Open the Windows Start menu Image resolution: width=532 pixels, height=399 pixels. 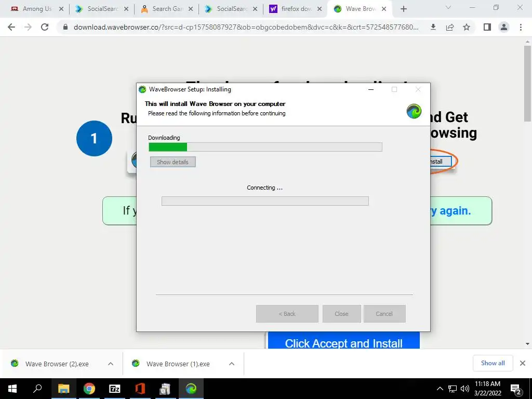pos(12,389)
